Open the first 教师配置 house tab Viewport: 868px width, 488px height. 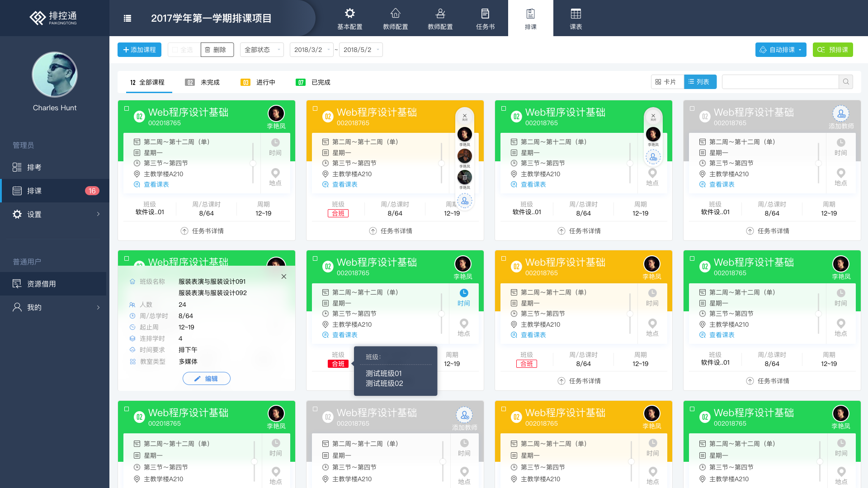point(395,18)
